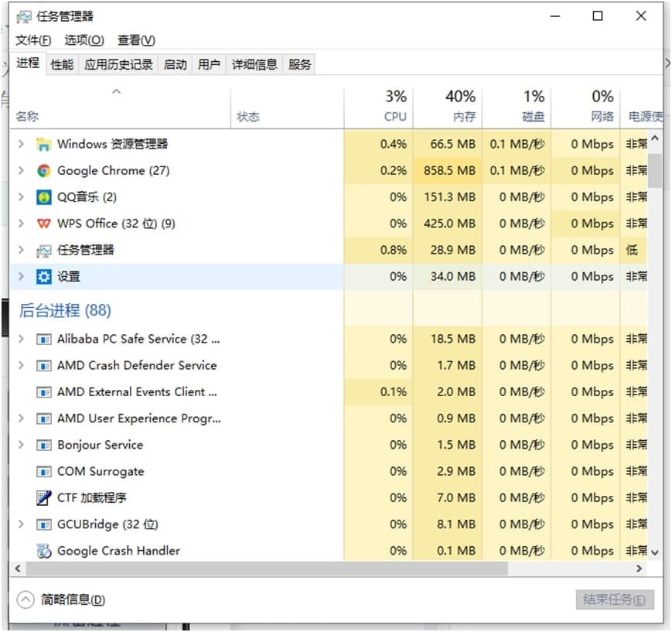The image size is (672, 632).
Task: Select the CTF 加载程序 icon
Action: 44,498
